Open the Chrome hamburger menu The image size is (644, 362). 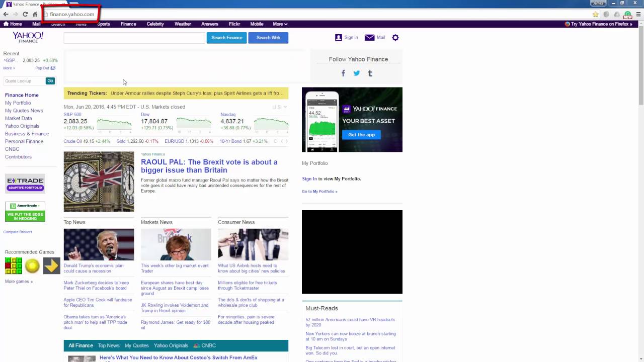point(638,15)
